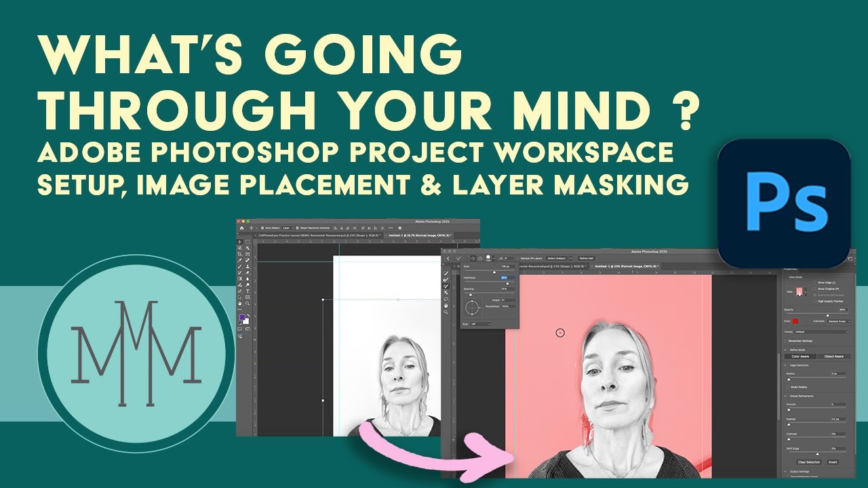Collapse the Refine Mode section
Image resolution: width=868 pixels, height=488 pixels.
(x=785, y=350)
